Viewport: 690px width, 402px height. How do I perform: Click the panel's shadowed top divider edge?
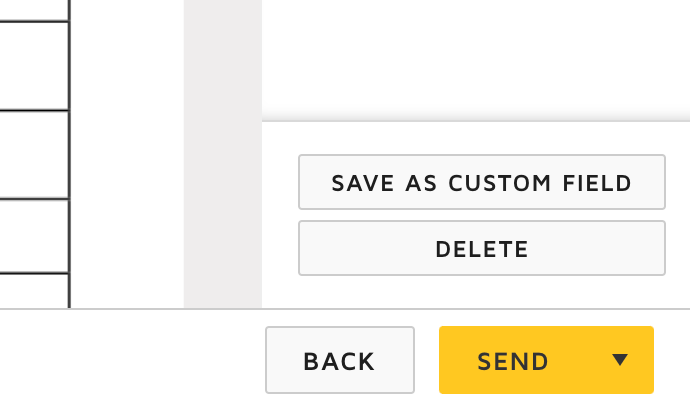[476, 121]
